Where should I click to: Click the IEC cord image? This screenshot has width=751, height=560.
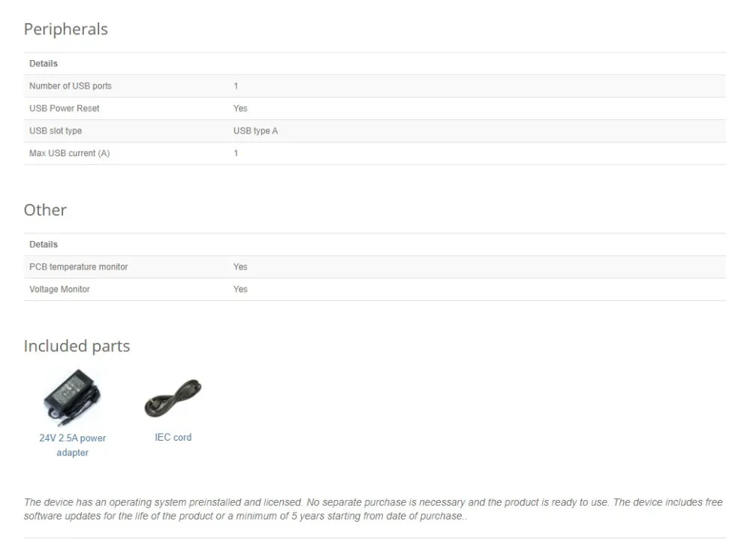click(173, 398)
